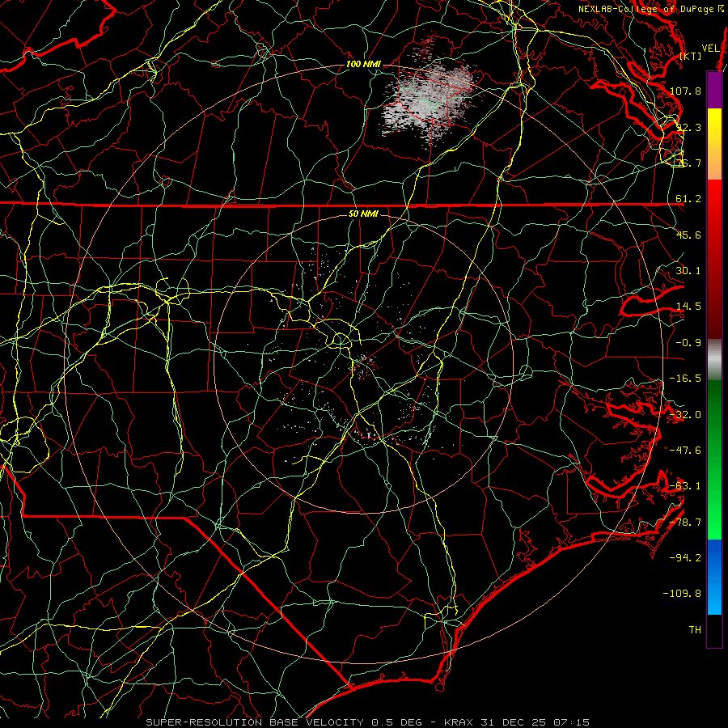Click the 07:15 timestamp in footer
Screen dimensions: 728x728
coord(574,722)
